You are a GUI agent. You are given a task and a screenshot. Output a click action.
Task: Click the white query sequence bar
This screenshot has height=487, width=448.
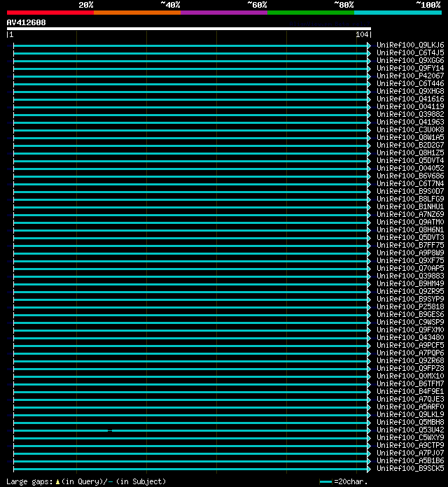pyautogui.click(x=188, y=29)
